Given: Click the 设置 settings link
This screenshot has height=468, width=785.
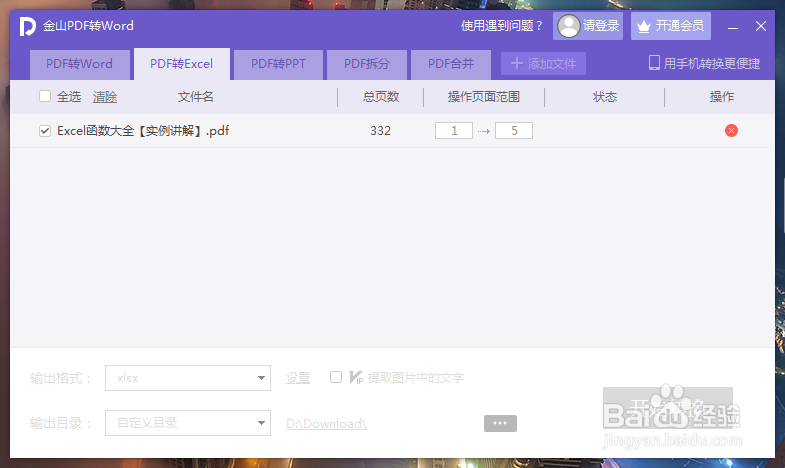Looking at the screenshot, I should click(x=298, y=378).
